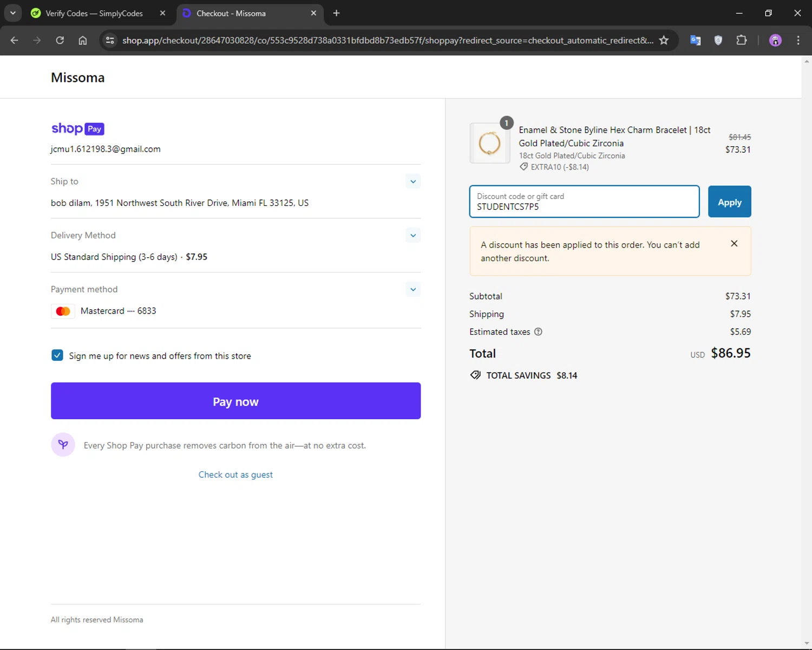
Task: Click the Mastercard payment icon
Action: (63, 311)
